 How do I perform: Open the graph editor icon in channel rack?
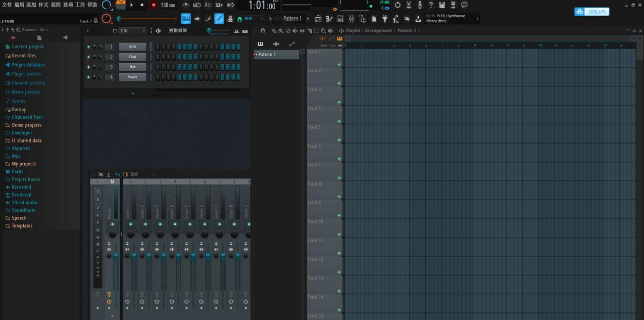point(236,31)
